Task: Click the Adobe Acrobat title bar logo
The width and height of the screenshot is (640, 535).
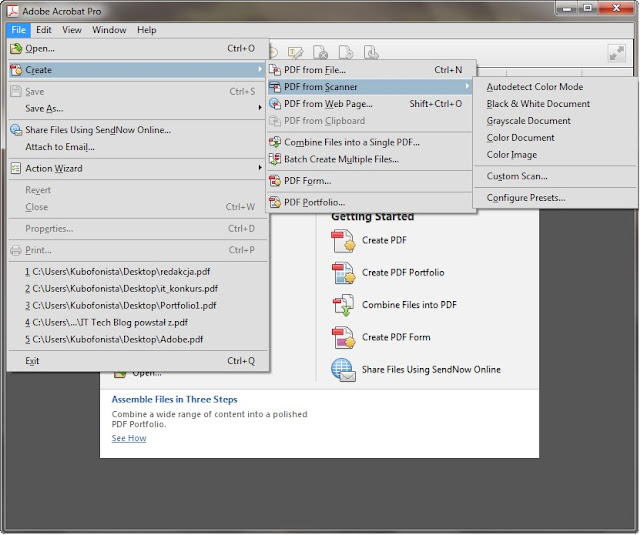Action: (x=13, y=11)
